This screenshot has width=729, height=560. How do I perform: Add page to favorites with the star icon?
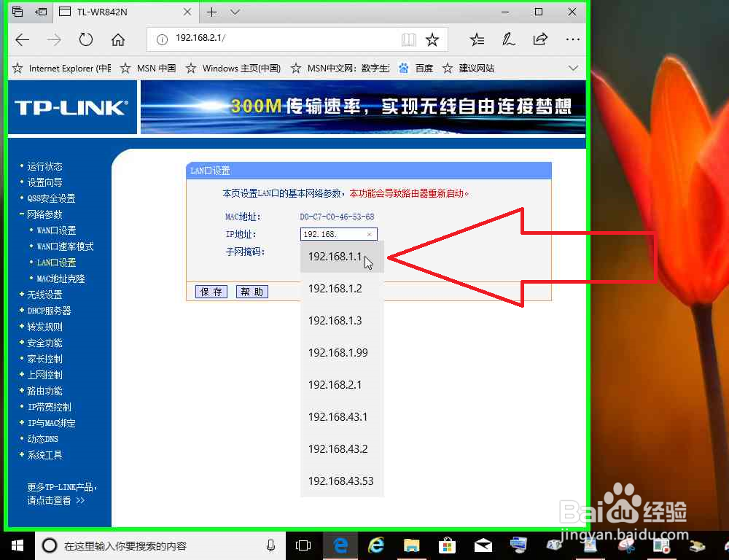[x=432, y=40]
